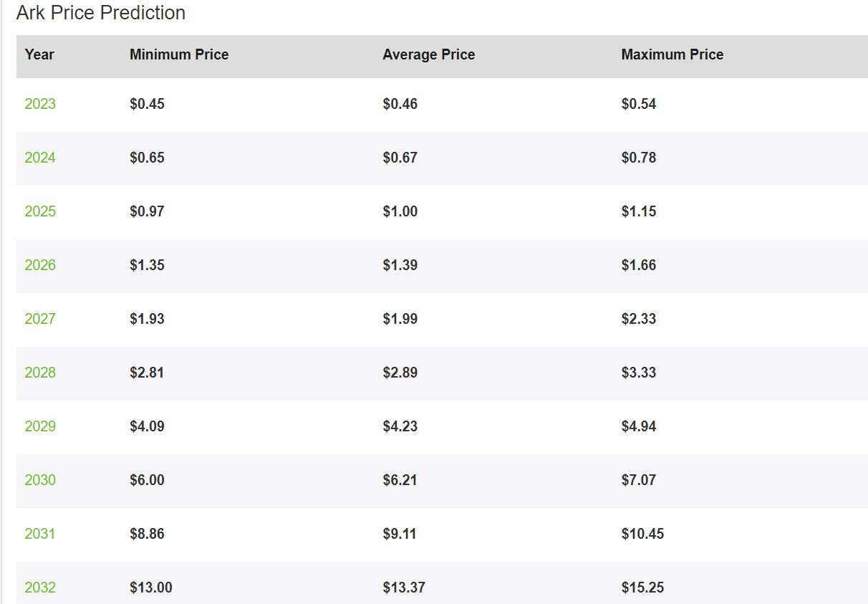Select the 2032 maximum price $15.25

tap(642, 588)
